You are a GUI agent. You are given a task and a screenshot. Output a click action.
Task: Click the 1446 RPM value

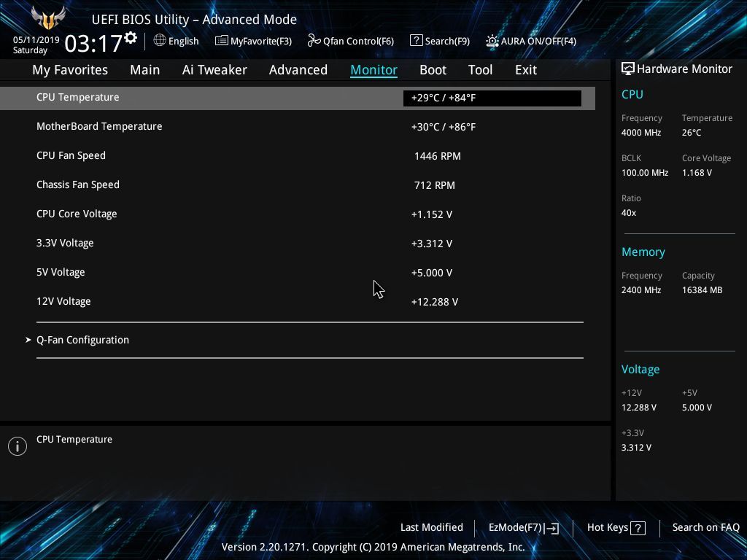click(x=438, y=156)
